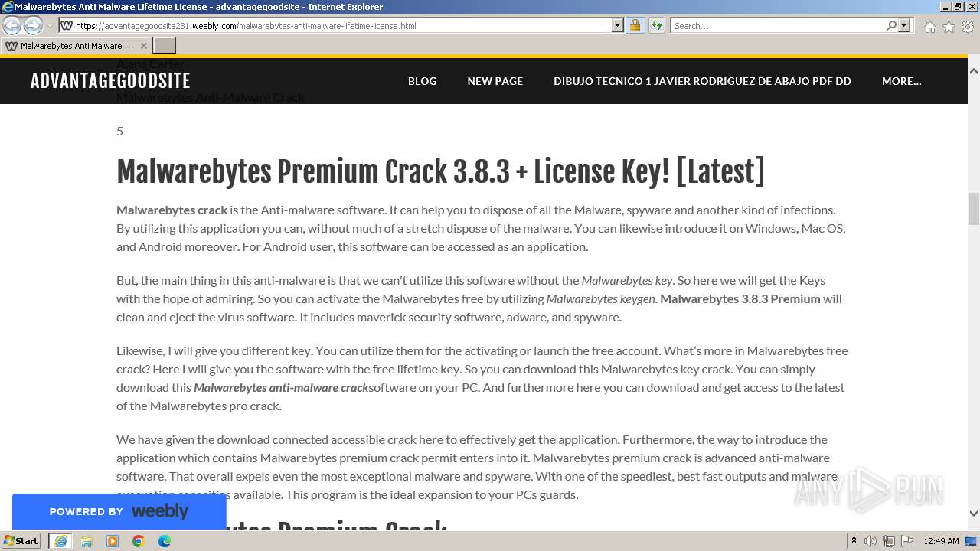This screenshot has height=551, width=980.
Task: Open the Tools gear icon
Action: [x=968, y=27]
